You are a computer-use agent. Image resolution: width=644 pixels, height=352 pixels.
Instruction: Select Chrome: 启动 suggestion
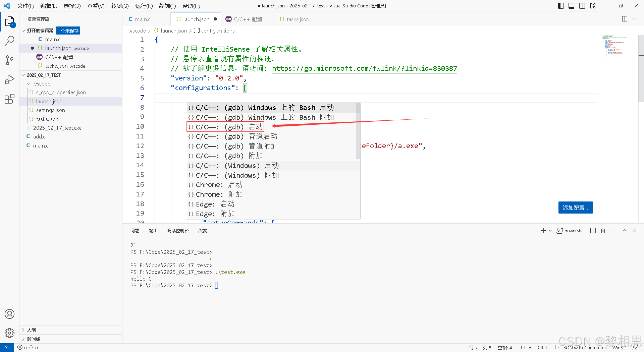click(x=273, y=185)
